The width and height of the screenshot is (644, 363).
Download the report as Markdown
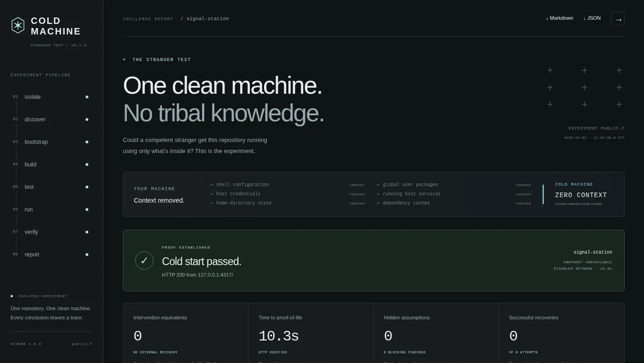tap(559, 18)
